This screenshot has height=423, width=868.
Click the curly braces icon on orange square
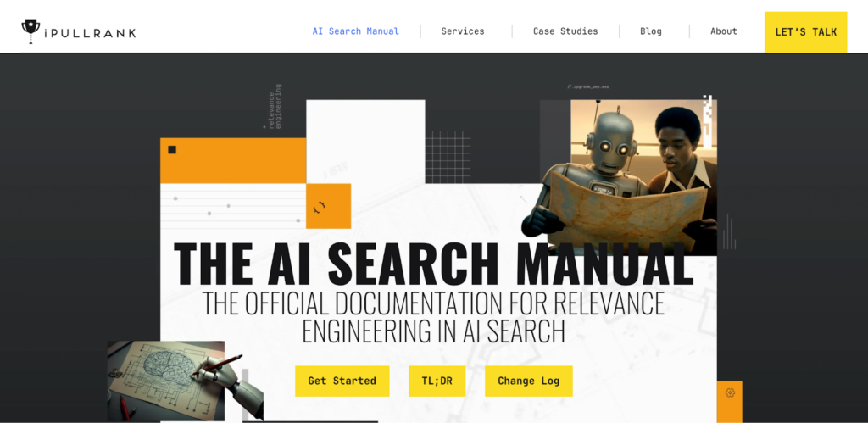(319, 207)
